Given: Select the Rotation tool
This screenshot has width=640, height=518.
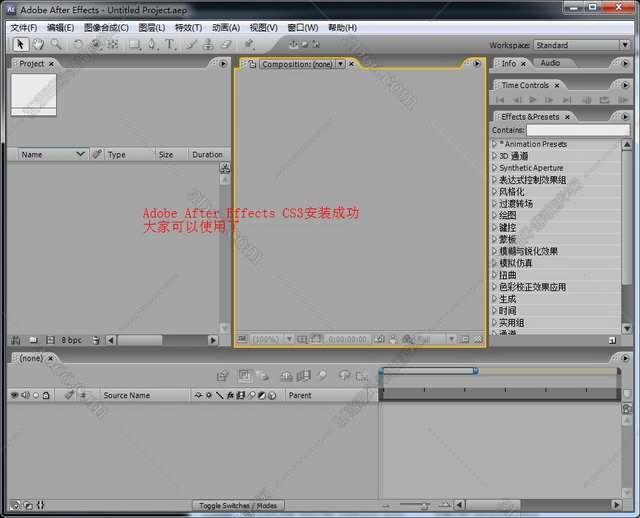Looking at the screenshot, I should point(78,44).
